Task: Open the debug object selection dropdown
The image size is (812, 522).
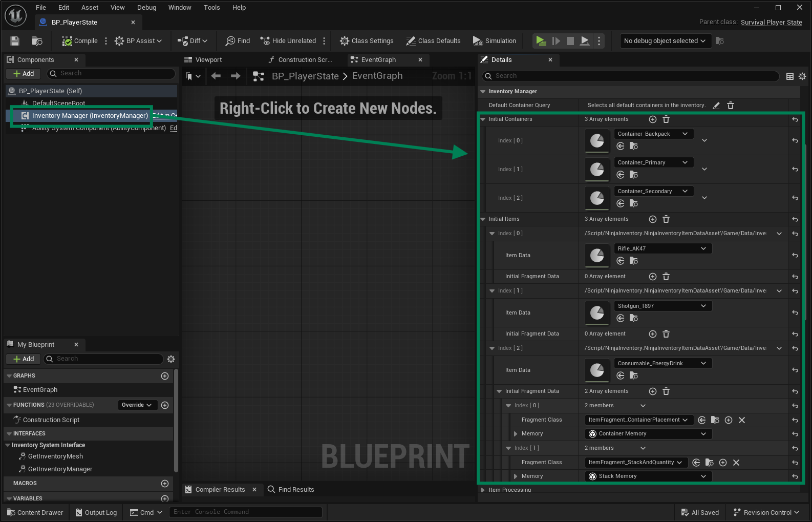Action: (665, 41)
